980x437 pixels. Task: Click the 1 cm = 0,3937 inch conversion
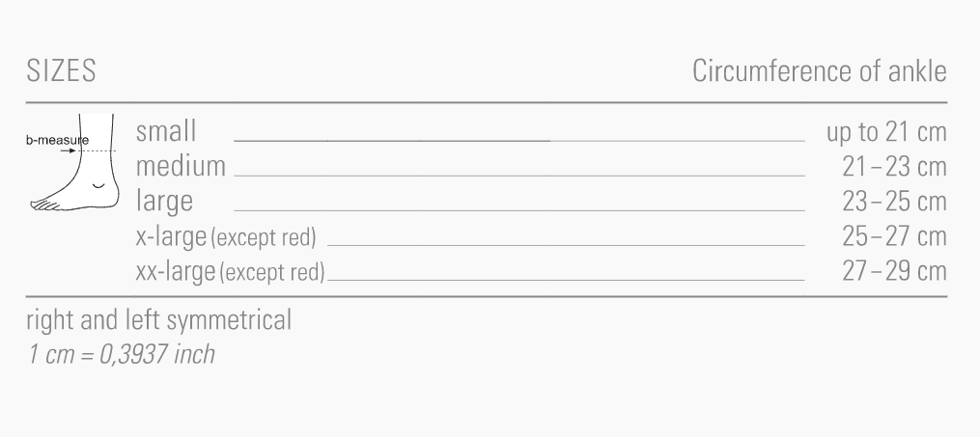coord(121,355)
